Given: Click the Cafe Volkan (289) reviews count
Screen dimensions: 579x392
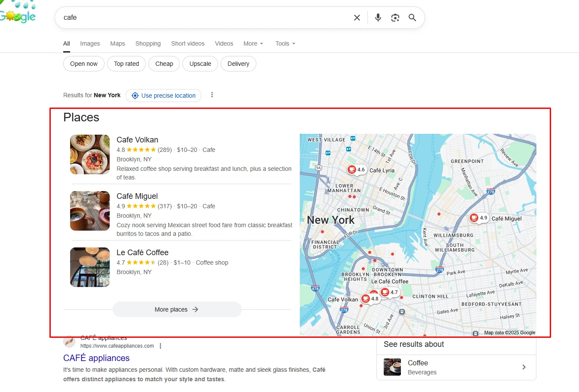Looking at the screenshot, I should point(165,150).
